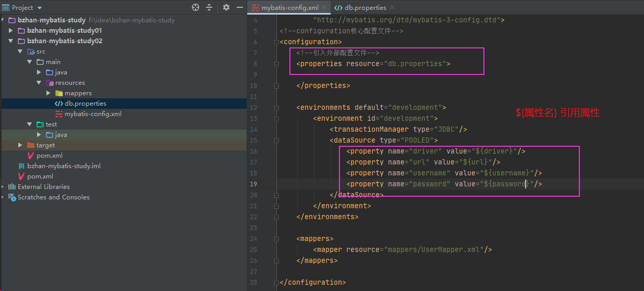644x291 pixels.
Task: Close the mybatis-config.xml tab
Action: pyautogui.click(x=324, y=7)
